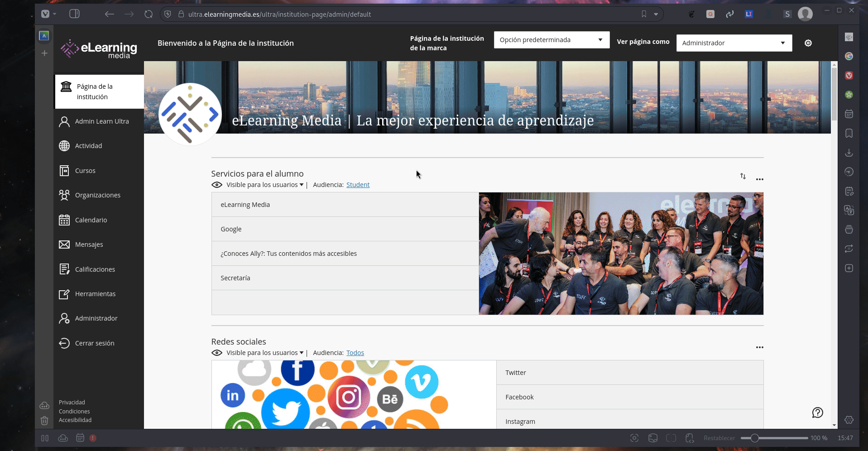Viewport: 868px width, 451px height.
Task: Bookmark this page using the address bar bookmark icon
Action: pyautogui.click(x=644, y=14)
